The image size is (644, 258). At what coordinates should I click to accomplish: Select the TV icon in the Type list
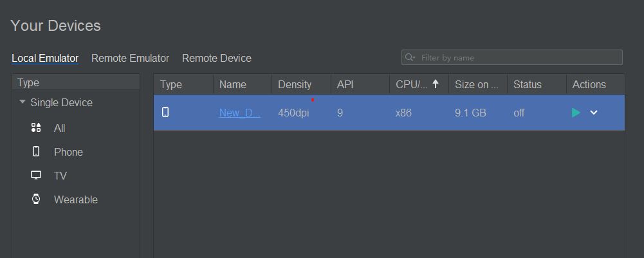coord(36,176)
